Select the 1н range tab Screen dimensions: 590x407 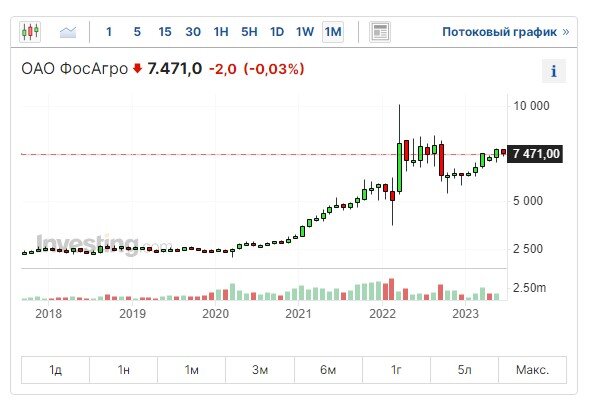coord(123,370)
